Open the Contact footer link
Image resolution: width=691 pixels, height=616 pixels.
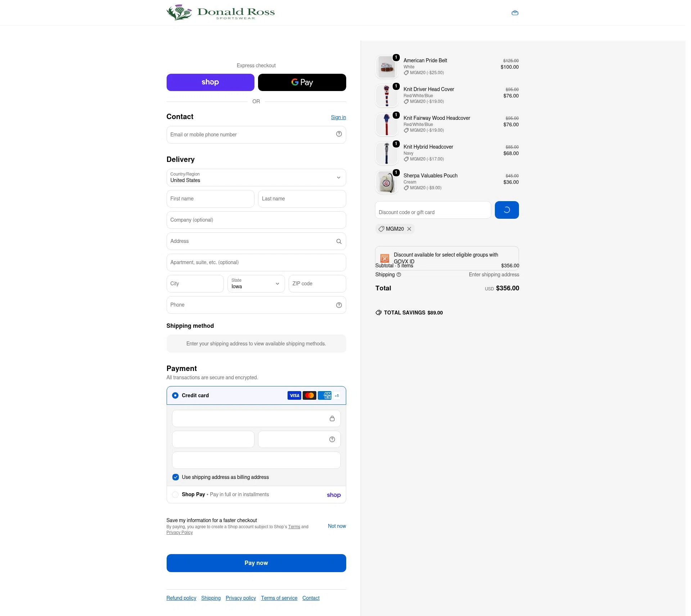(311, 598)
